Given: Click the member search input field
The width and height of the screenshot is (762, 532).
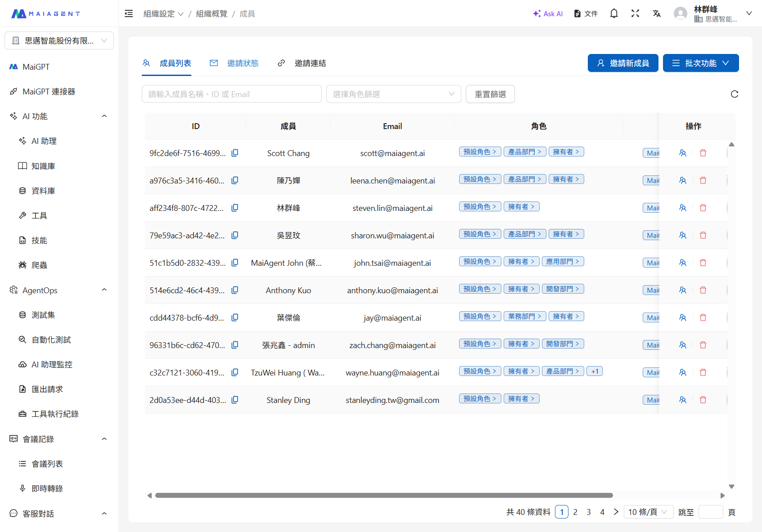Looking at the screenshot, I should coord(232,94).
